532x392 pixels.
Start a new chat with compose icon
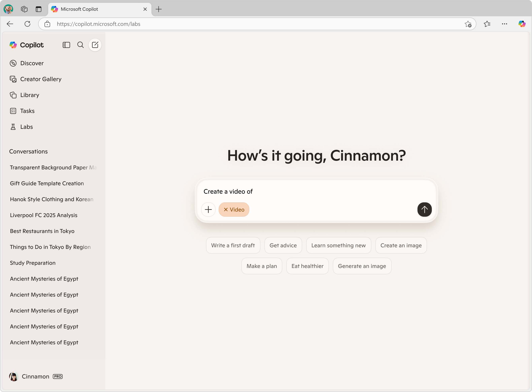pyautogui.click(x=95, y=45)
